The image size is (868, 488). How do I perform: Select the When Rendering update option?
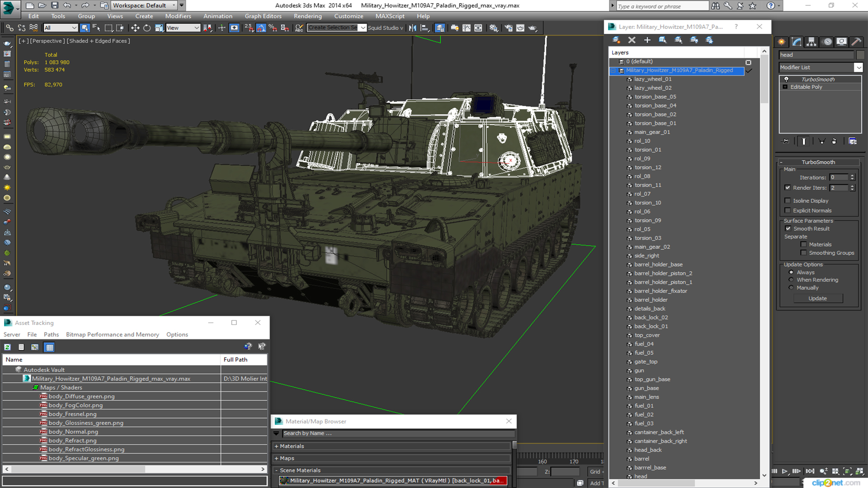coord(791,280)
